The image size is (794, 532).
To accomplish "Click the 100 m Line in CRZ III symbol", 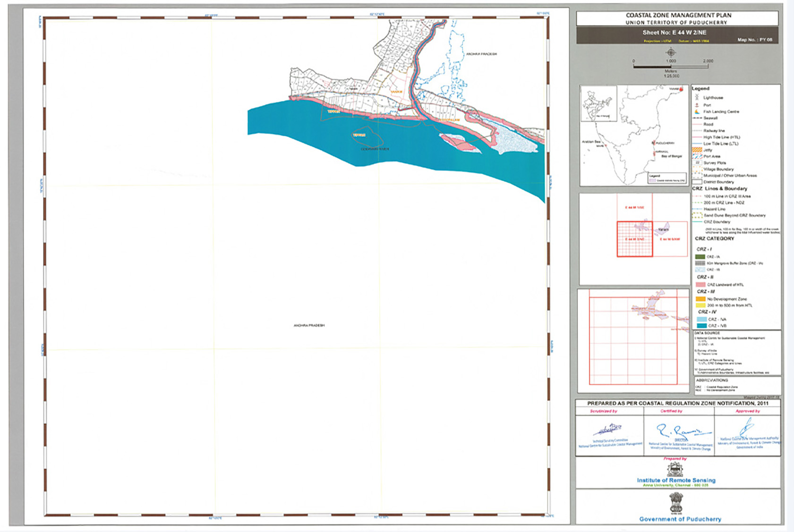I will pos(697,196).
